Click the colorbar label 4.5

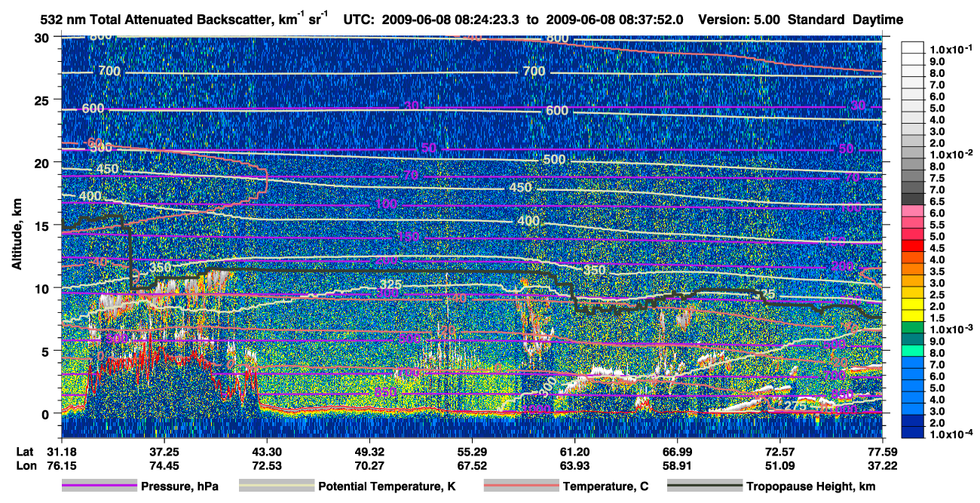936,248
